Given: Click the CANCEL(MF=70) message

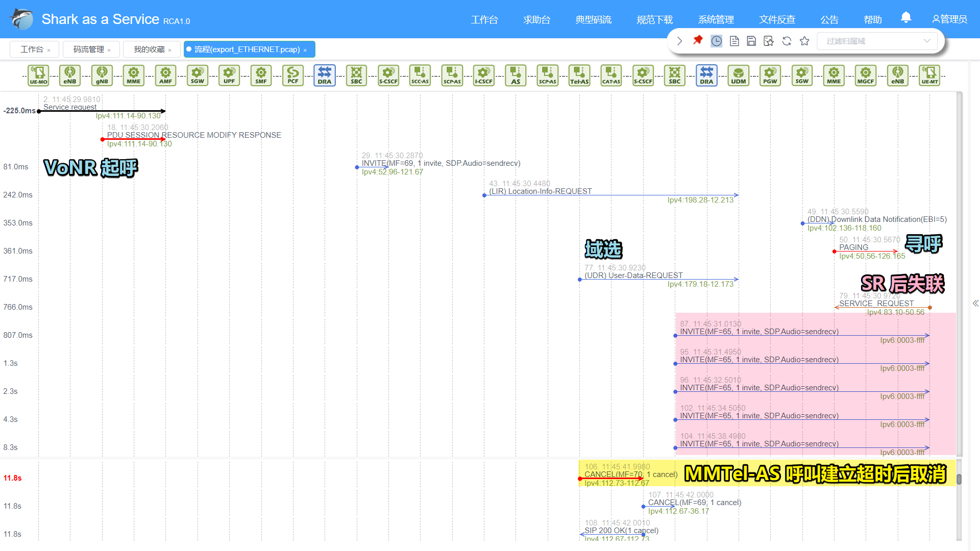Looking at the screenshot, I should tap(631, 474).
